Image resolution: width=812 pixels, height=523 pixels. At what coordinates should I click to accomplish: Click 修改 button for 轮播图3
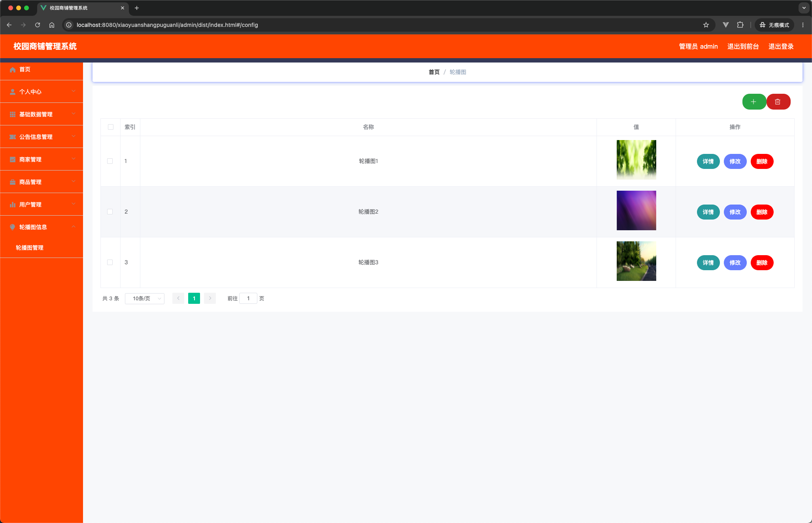(735, 263)
